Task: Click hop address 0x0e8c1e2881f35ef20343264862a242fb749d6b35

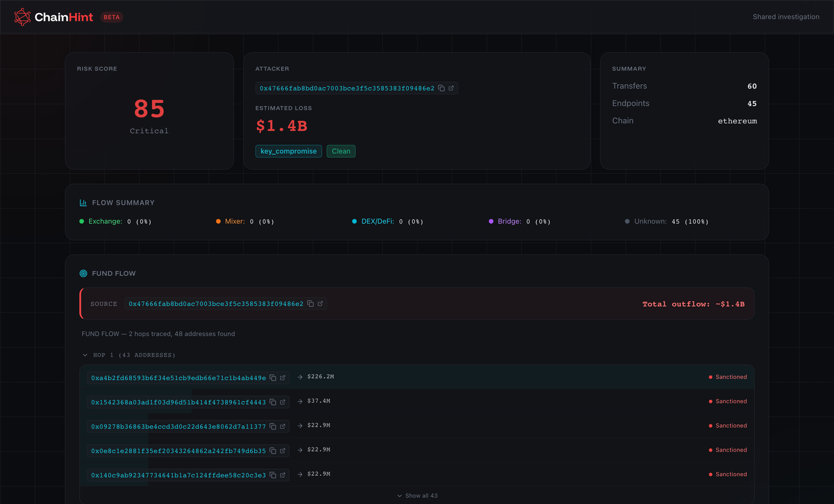Action: click(x=178, y=451)
